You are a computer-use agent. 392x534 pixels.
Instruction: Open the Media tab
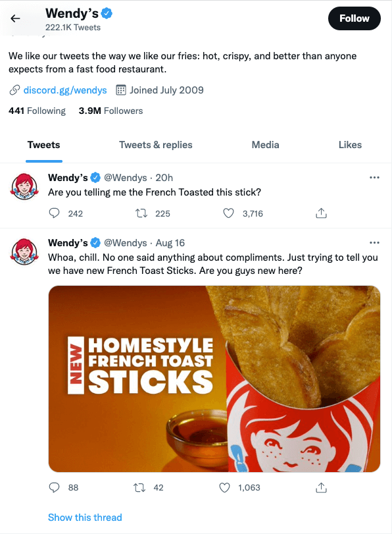click(265, 145)
